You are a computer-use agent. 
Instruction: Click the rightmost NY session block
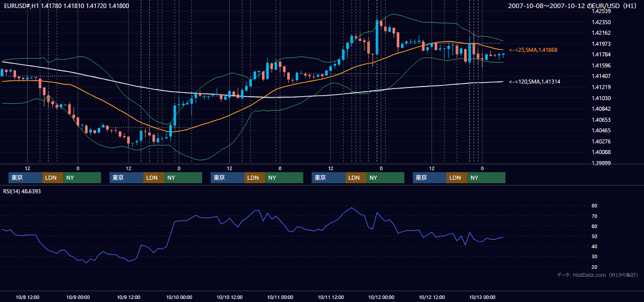click(x=486, y=178)
